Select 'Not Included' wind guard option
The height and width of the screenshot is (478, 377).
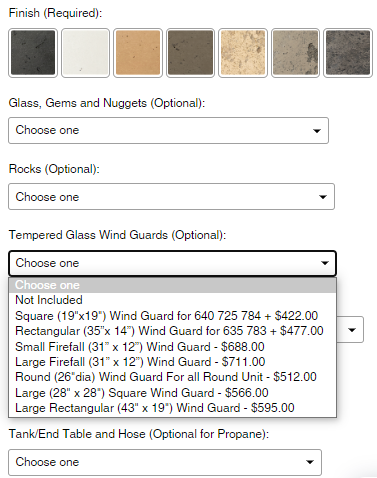point(172,300)
